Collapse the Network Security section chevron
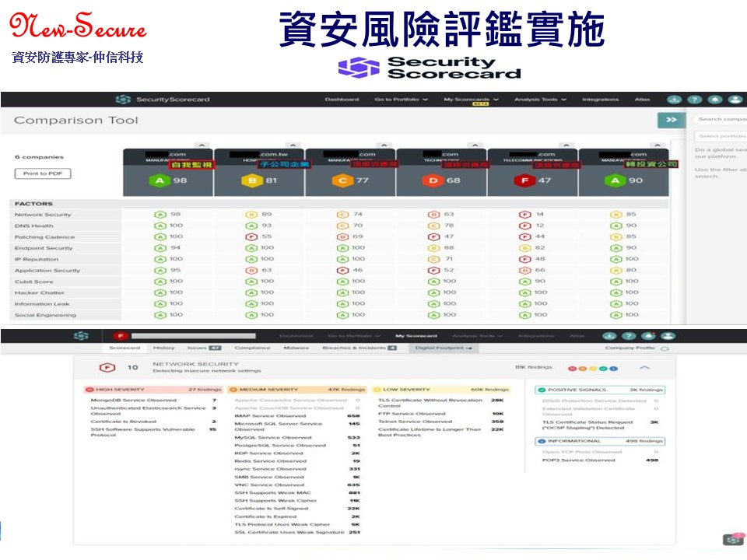 click(x=644, y=368)
